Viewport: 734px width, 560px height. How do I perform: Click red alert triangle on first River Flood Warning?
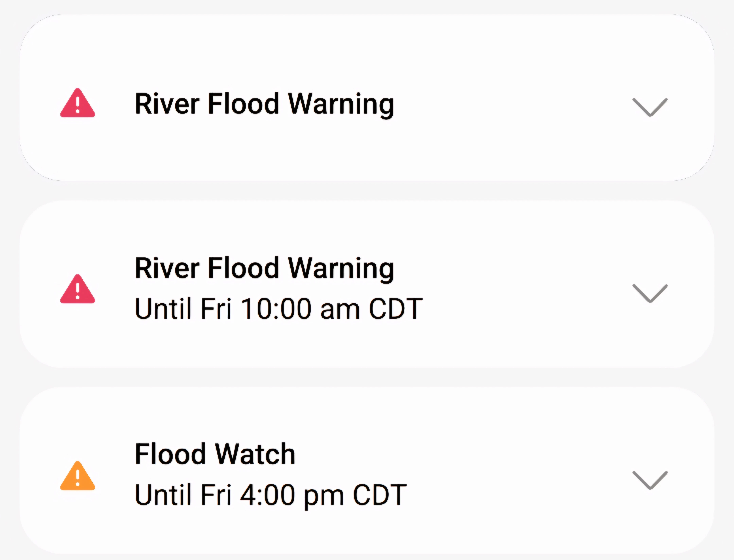click(x=77, y=104)
